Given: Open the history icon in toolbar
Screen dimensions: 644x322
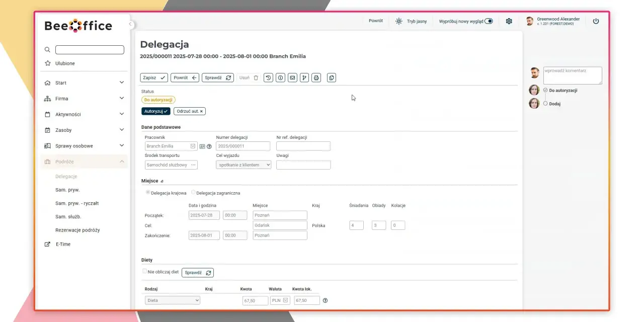Looking at the screenshot, I should [x=268, y=77].
